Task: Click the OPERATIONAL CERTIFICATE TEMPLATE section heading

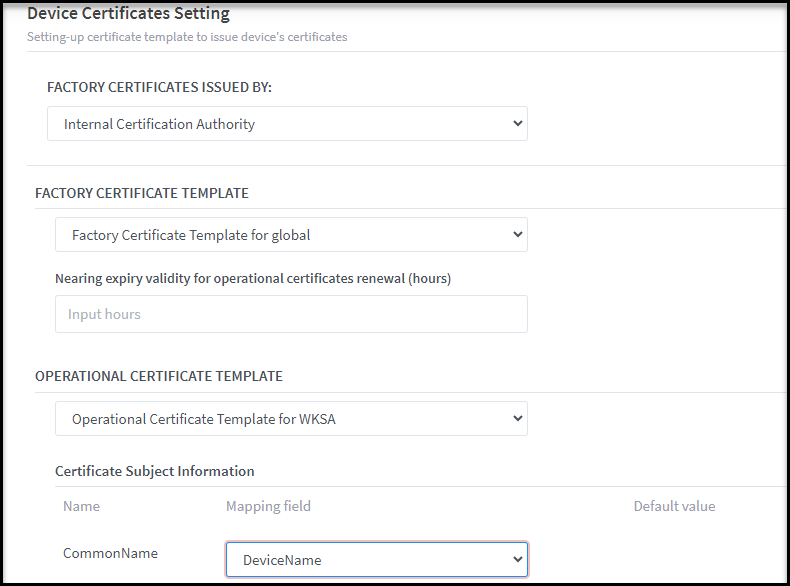Action: [159, 377]
